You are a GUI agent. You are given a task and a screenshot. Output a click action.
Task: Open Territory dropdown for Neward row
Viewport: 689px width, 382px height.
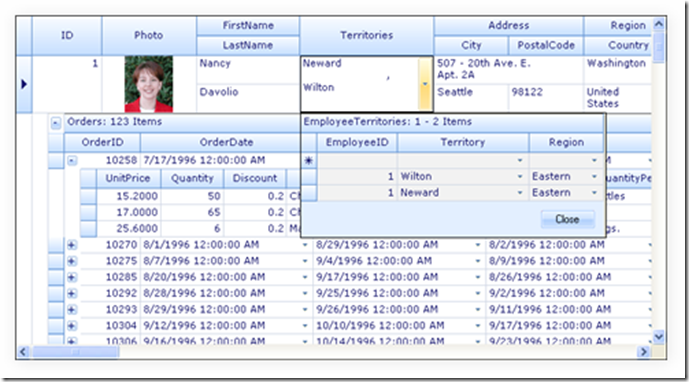[x=520, y=193]
